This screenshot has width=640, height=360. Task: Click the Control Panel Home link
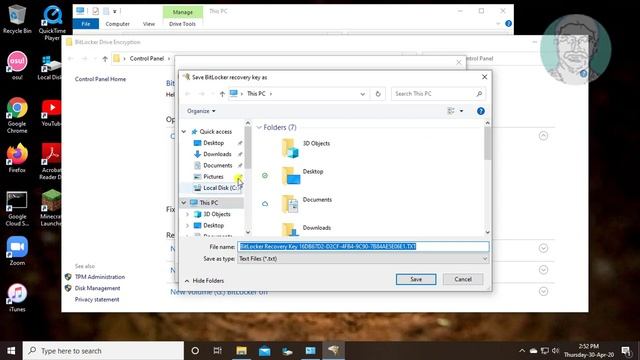100,79
